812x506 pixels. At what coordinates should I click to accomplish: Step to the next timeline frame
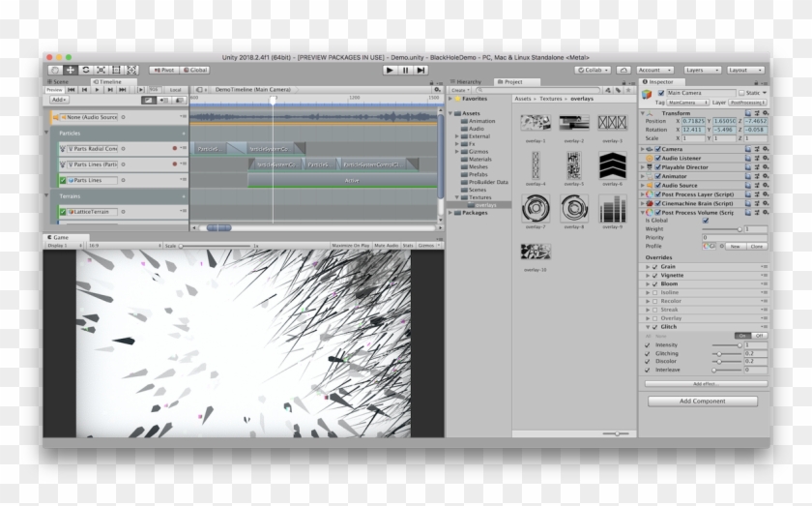[110, 90]
